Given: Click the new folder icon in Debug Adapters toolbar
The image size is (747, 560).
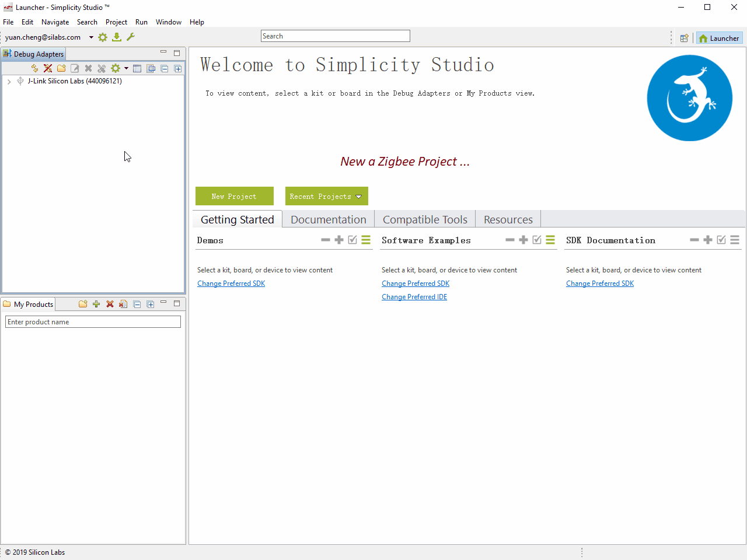Looking at the screenshot, I should click(x=61, y=68).
